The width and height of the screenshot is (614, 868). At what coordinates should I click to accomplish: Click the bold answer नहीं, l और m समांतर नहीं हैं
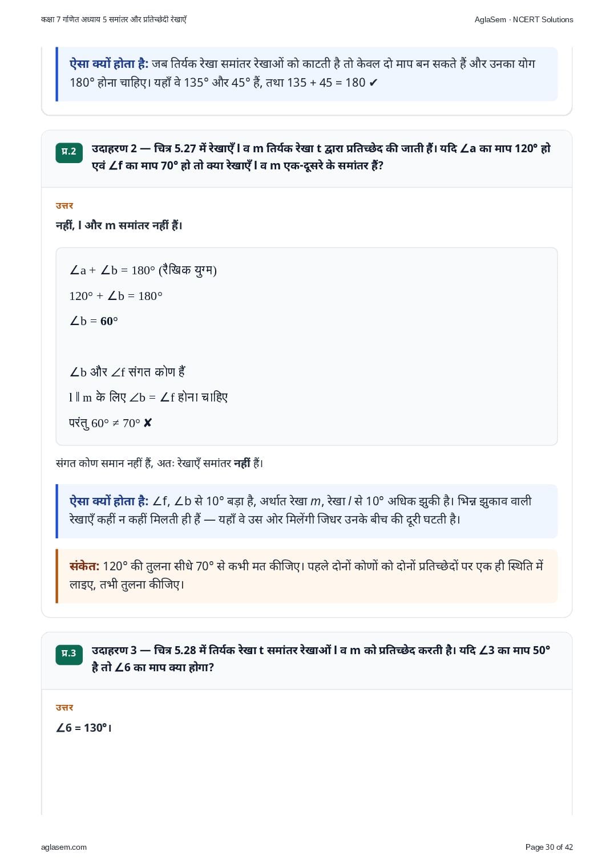click(x=119, y=226)
